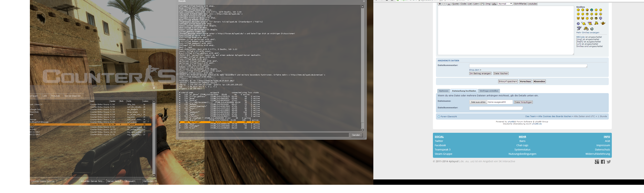This screenshot has width=644, height=193.
Task: Insert the list item [*] tag
Action: [x=482, y=4]
